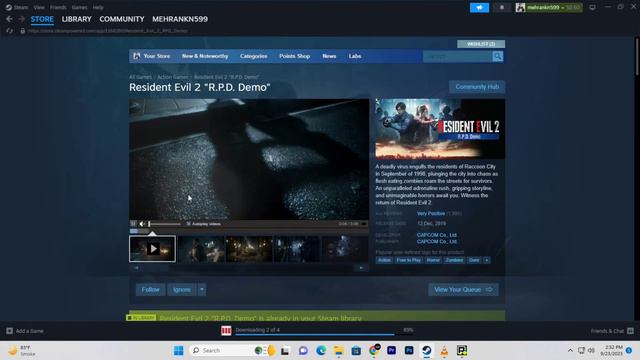
Task: Open the Windows Start menu
Action: (x=178, y=351)
